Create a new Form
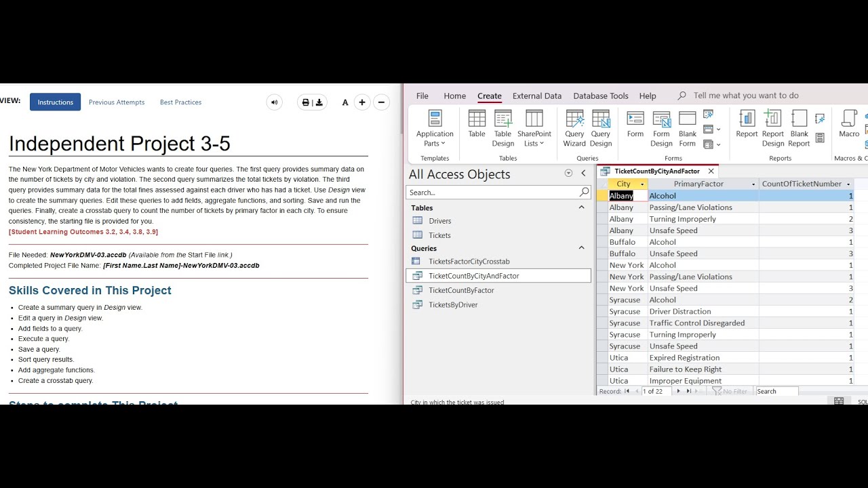The width and height of the screenshot is (868, 488). click(x=635, y=124)
